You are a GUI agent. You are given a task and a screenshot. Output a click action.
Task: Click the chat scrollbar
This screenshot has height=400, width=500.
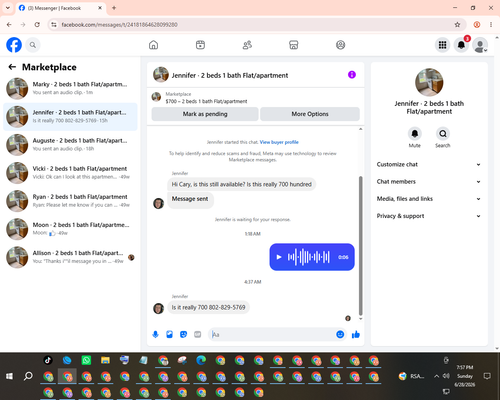360,246
